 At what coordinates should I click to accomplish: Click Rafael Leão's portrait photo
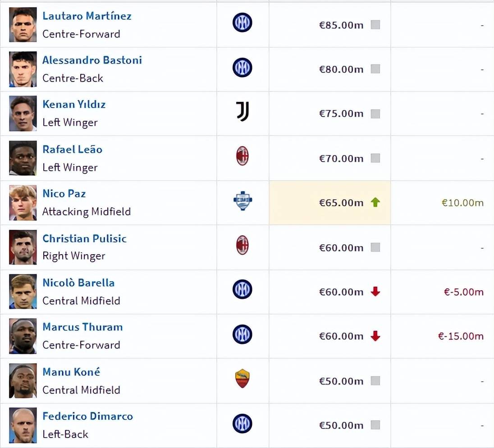click(x=23, y=158)
